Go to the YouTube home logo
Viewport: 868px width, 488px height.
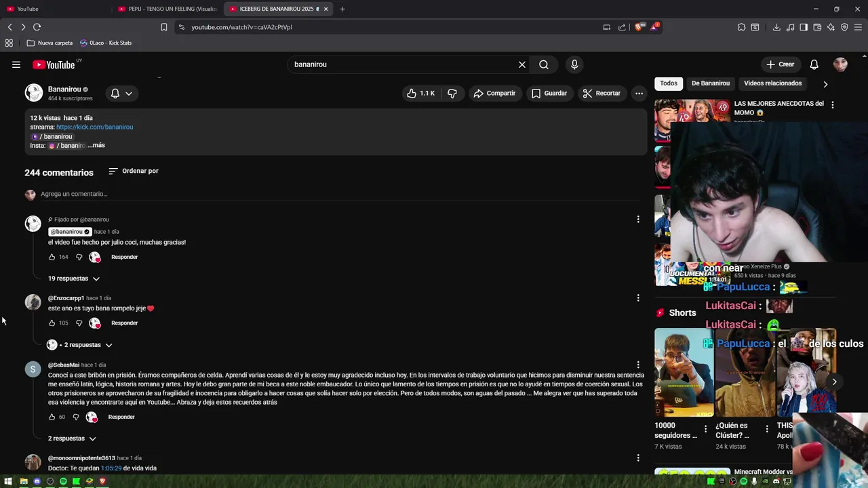[54, 64]
